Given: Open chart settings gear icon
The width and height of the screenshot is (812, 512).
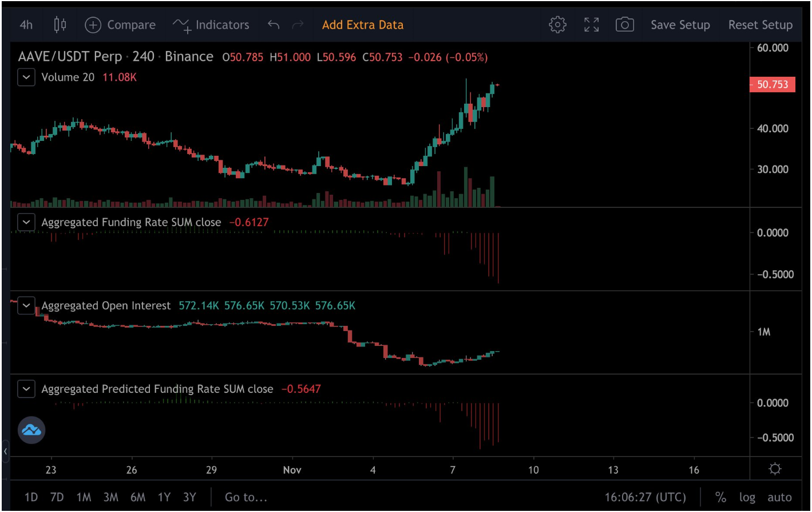Looking at the screenshot, I should click(x=557, y=25).
